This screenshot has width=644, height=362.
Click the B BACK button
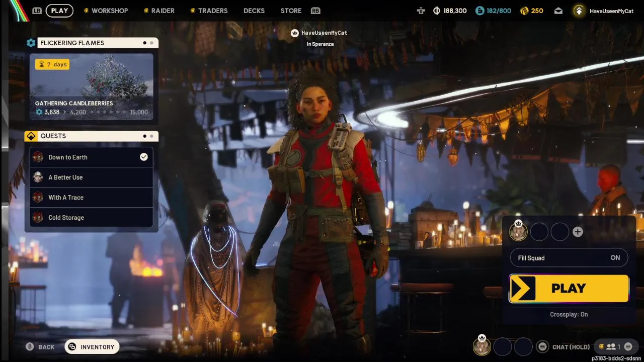[x=40, y=347]
